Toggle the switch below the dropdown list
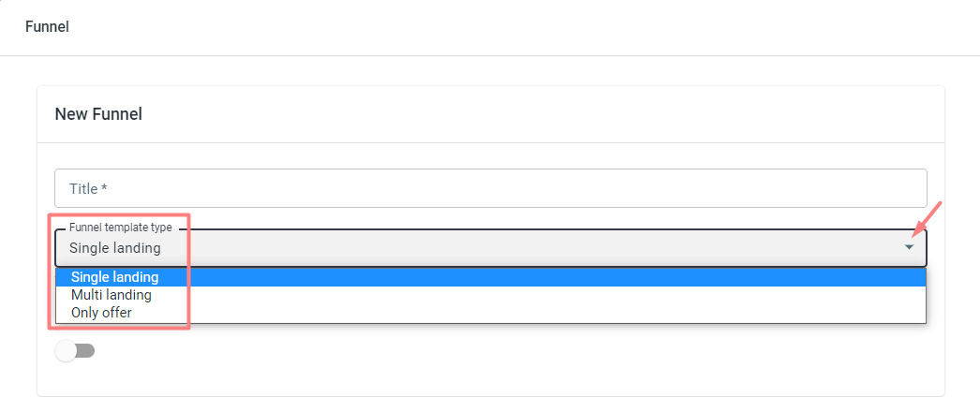Screen dimensions: 980x397 [x=75, y=351]
